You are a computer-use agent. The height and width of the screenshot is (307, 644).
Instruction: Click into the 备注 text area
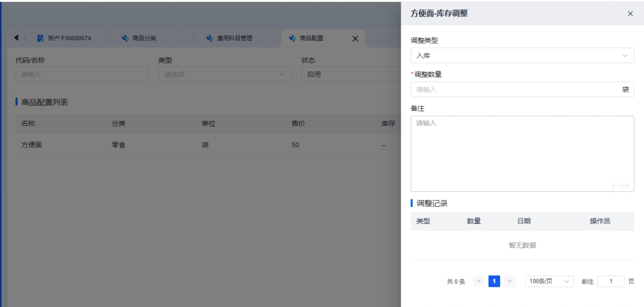tap(522, 153)
